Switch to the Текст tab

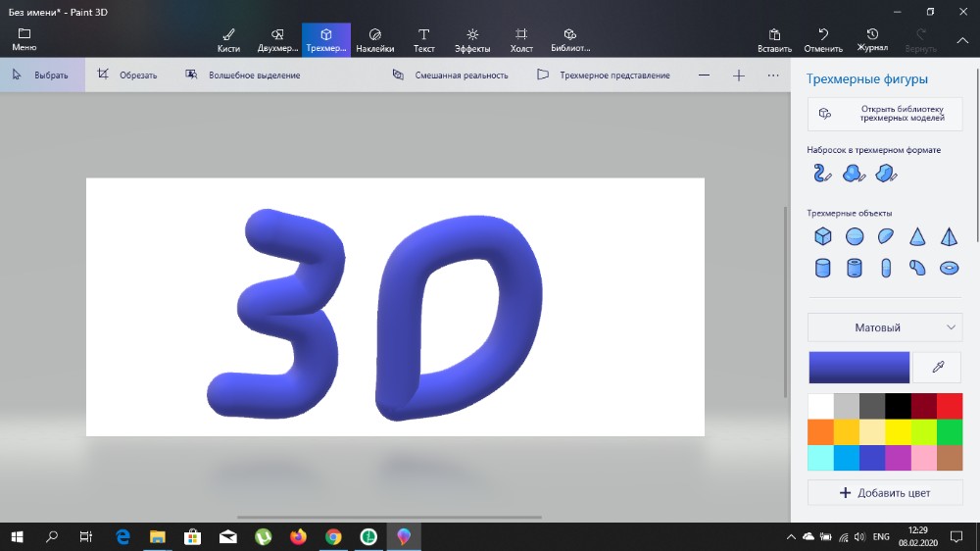point(423,40)
